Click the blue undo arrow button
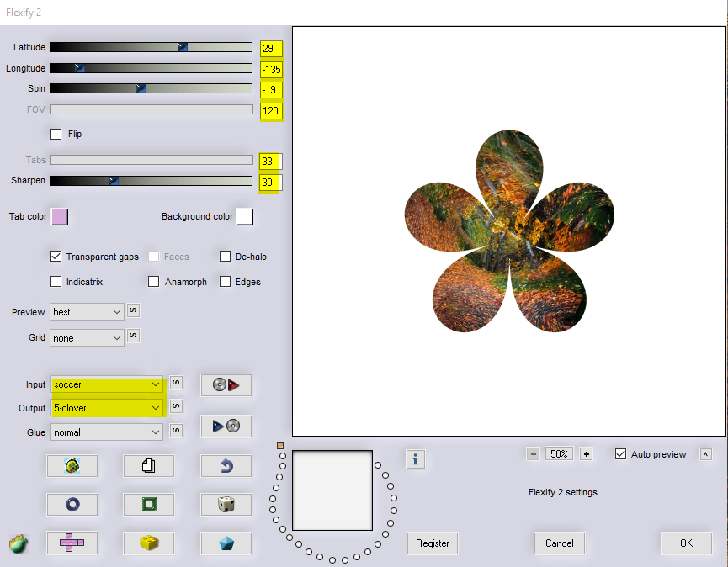728x567 pixels. pos(226,465)
